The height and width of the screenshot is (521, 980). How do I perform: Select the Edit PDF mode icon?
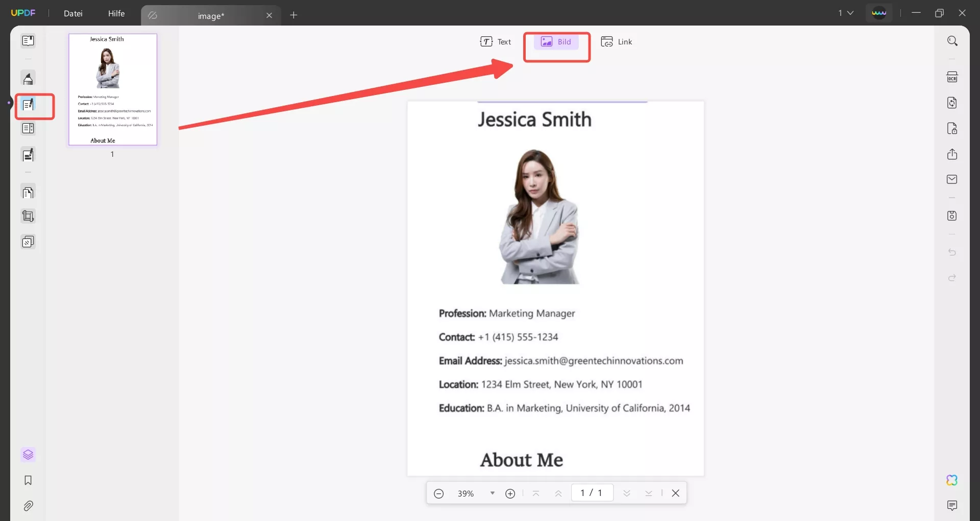28,105
